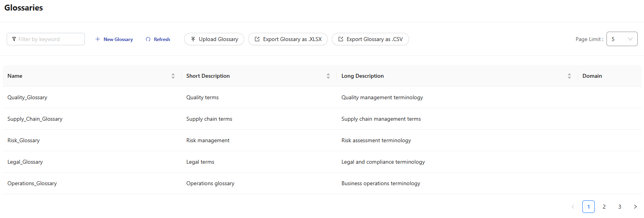Go to next page arrow
This screenshot has height=218, width=644.
(635, 207)
